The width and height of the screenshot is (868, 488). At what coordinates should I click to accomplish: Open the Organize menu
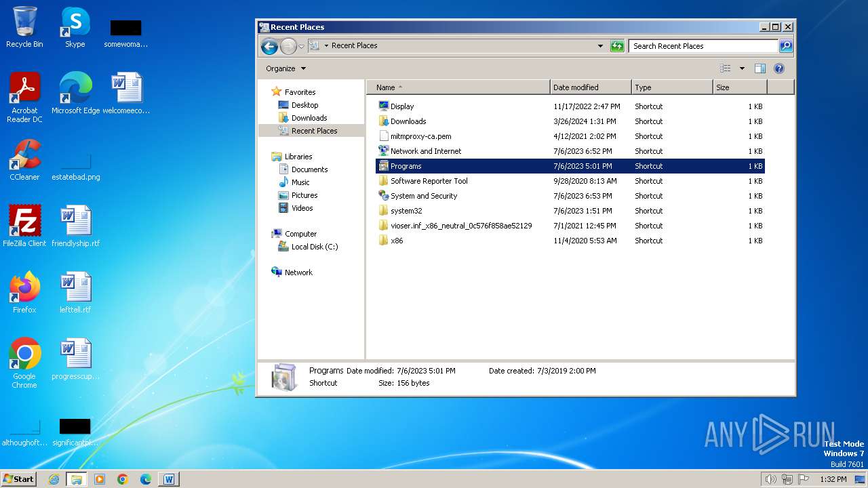coord(285,68)
